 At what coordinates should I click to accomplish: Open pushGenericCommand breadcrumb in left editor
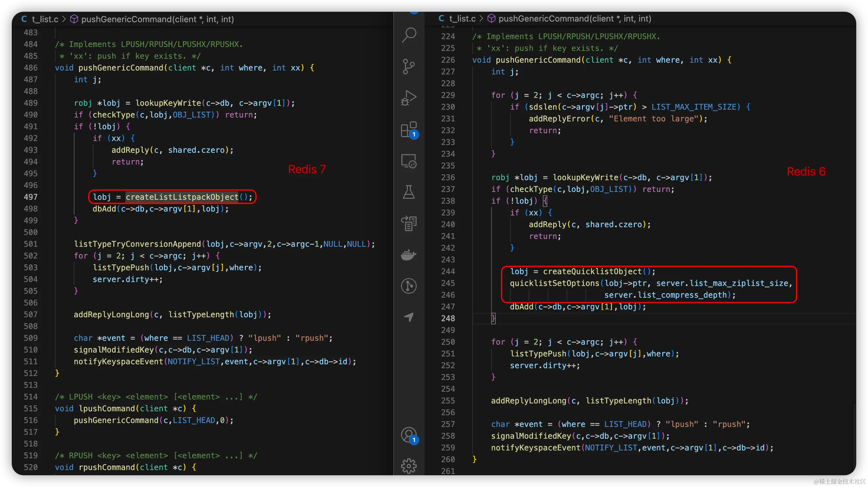pyautogui.click(x=158, y=19)
